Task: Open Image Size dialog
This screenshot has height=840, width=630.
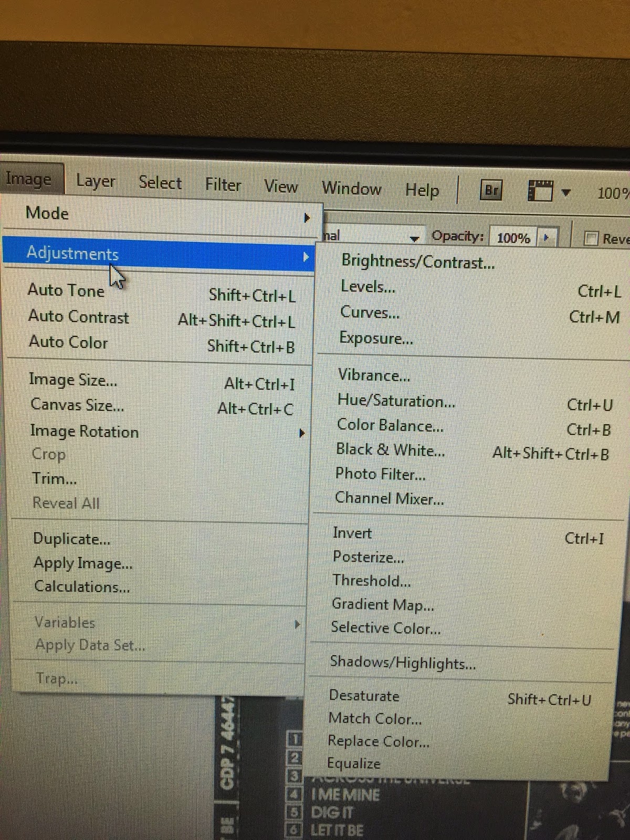Action: point(162,381)
